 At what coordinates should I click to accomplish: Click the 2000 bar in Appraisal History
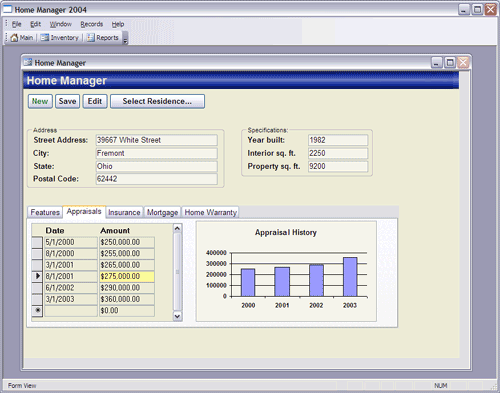tap(248, 283)
